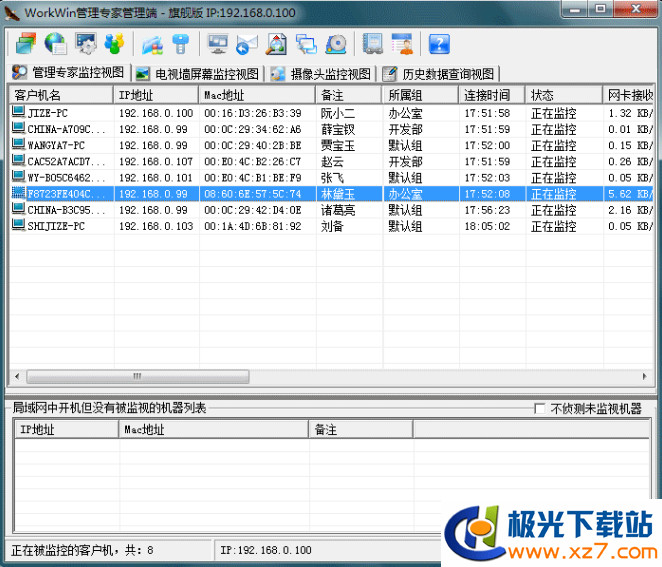Click the computer icon beside JIZE-PC
Image resolution: width=662 pixels, height=567 pixels.
click(18, 112)
